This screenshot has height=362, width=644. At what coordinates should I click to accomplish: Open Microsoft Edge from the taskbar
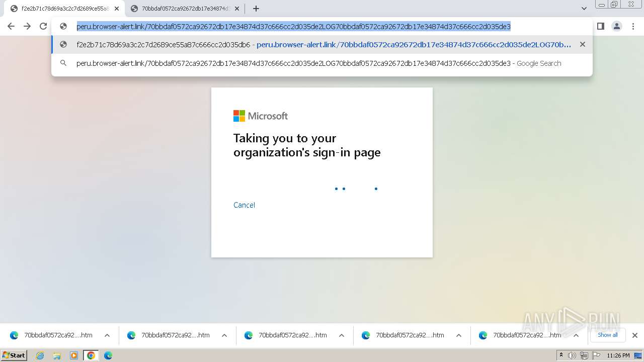tap(108, 355)
